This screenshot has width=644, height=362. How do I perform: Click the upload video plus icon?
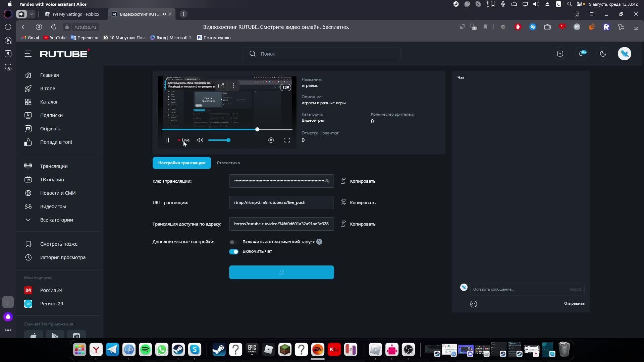tap(560, 54)
